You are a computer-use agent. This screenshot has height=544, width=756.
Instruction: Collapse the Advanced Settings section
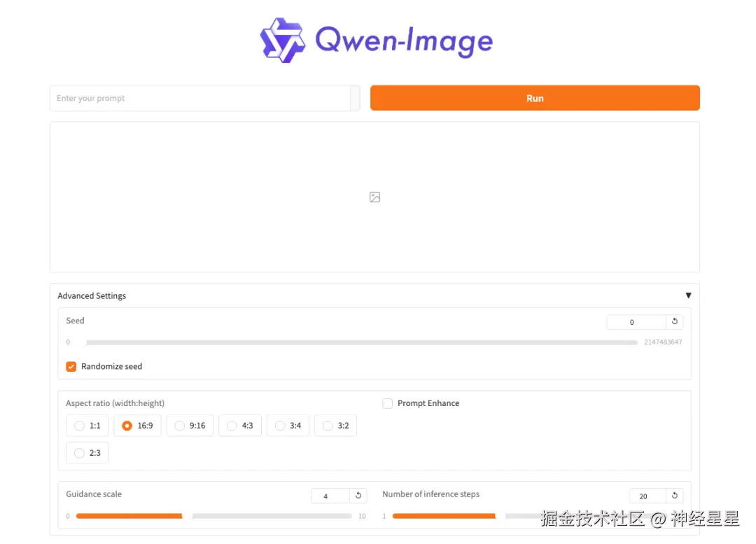(688, 295)
